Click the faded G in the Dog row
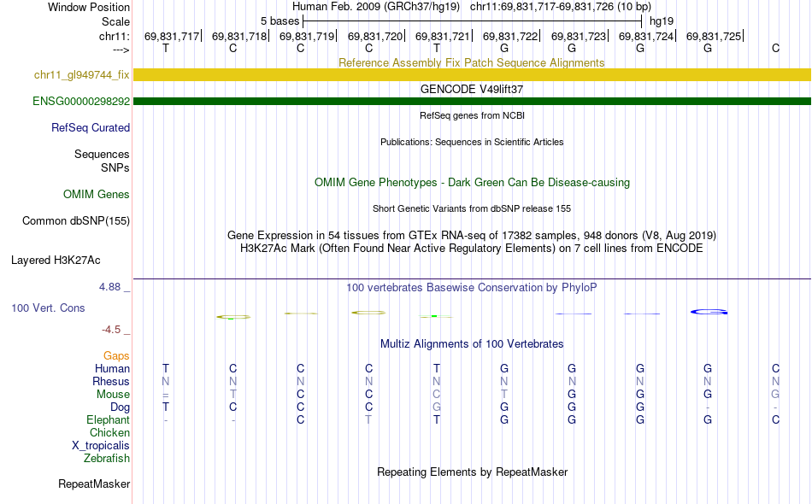 tap(437, 407)
